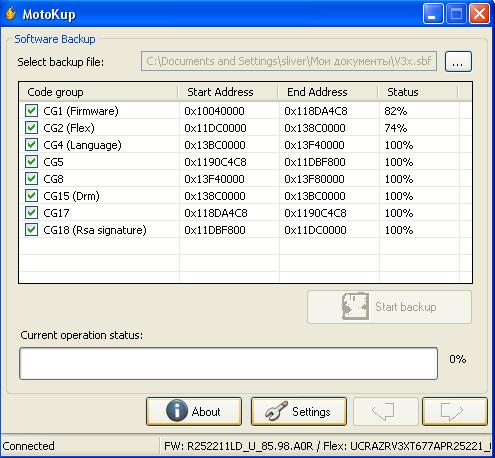
Task: Uncheck the CG17 checkbox
Action: point(31,212)
